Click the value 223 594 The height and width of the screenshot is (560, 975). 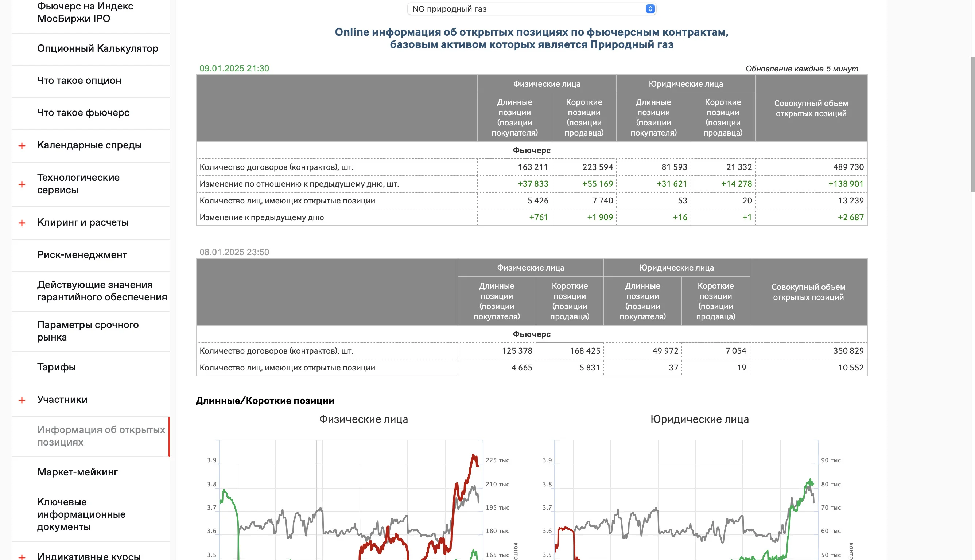[597, 167]
